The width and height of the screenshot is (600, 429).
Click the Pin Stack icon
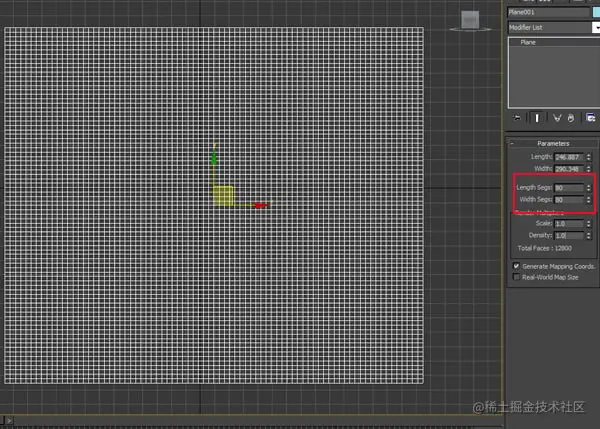pyautogui.click(x=517, y=118)
